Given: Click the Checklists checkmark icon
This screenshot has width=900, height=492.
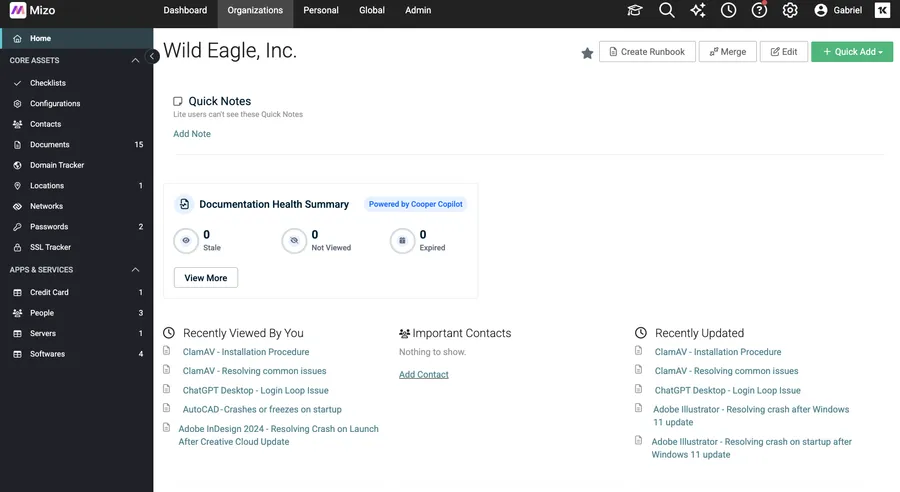Looking at the screenshot, I should tap(17, 83).
